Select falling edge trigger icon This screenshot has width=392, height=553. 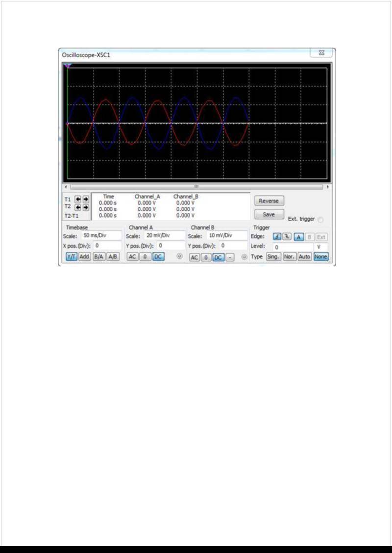click(287, 237)
